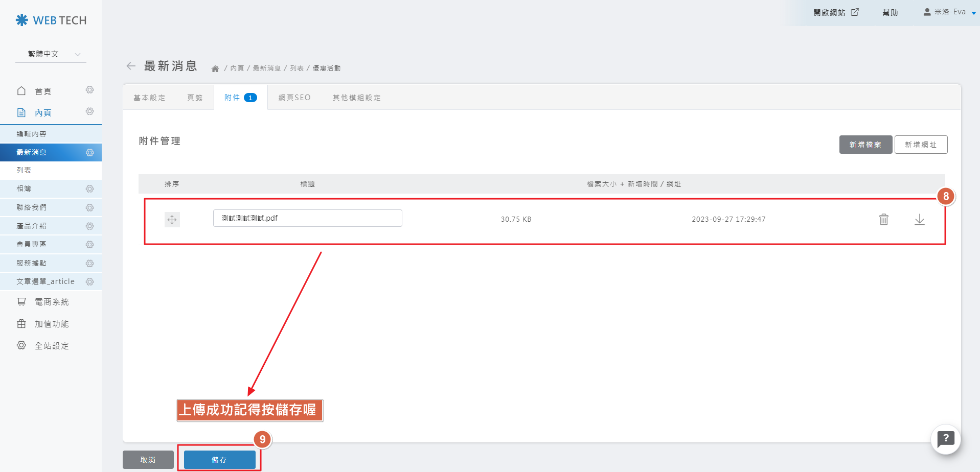Click the drag-sort handle icon in the attachment row
This screenshot has width=980, height=472.
pos(172,220)
